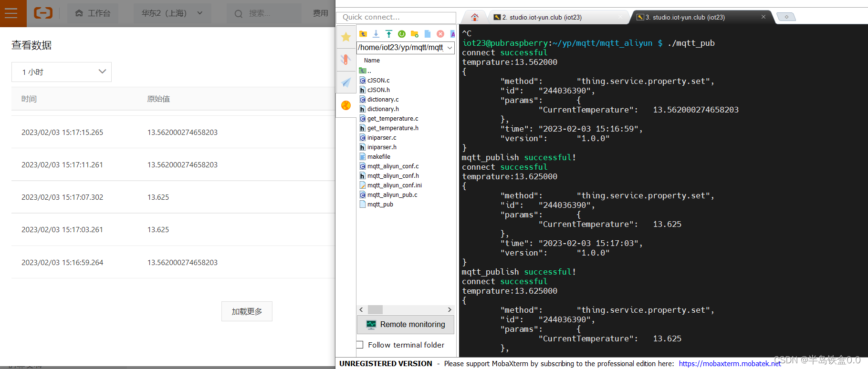The width and height of the screenshot is (868, 369).
Task: Go to 工作台 workbench
Action: (93, 13)
